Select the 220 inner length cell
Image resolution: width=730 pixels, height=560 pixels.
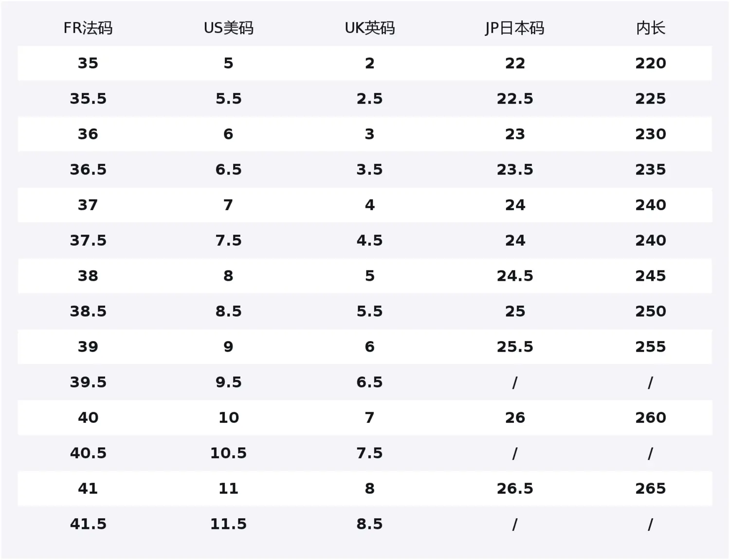point(651,63)
